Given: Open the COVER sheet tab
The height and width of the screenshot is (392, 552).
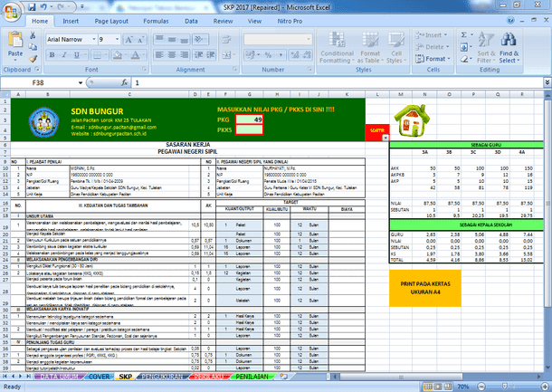Looking at the screenshot, I should tap(100, 377).
